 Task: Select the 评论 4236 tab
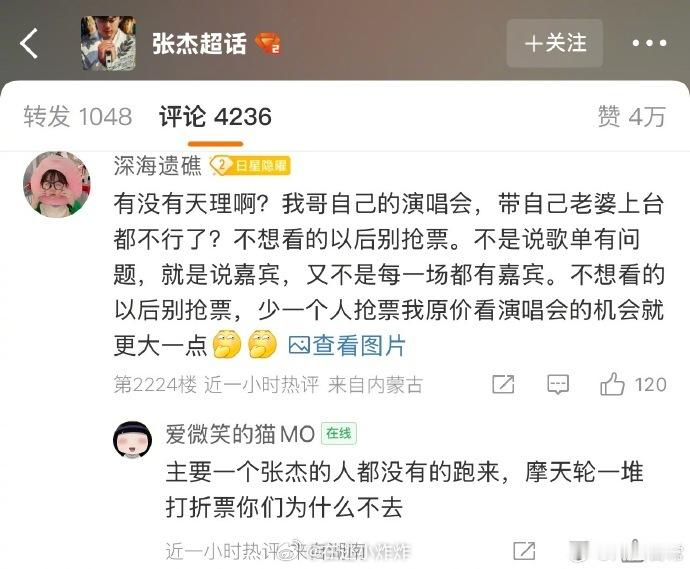click(215, 117)
